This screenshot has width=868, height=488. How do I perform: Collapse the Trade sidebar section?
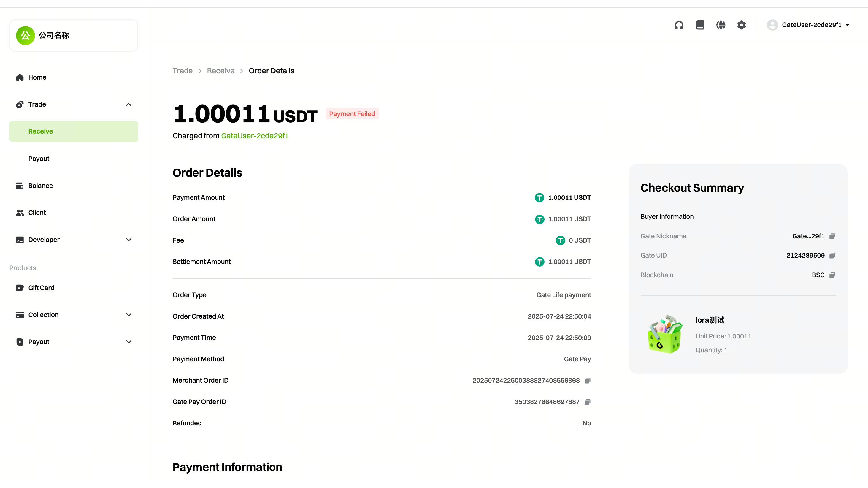click(x=128, y=104)
